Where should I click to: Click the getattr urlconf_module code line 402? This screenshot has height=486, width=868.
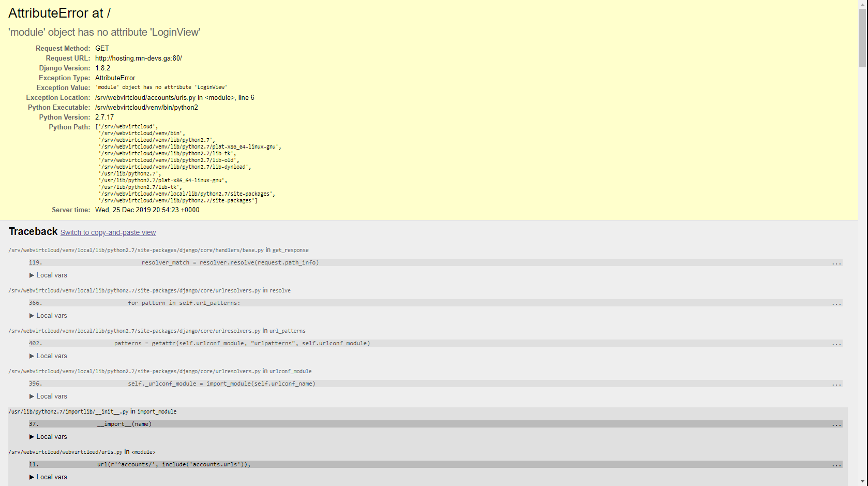[x=436, y=343]
